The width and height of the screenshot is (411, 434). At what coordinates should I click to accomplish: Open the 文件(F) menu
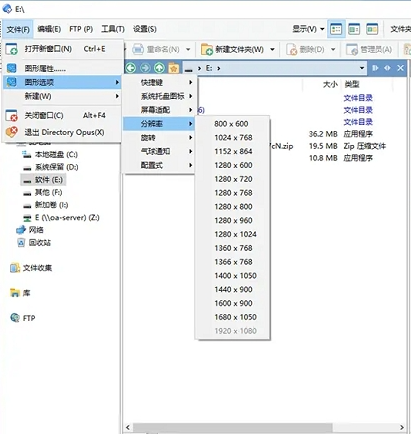(18, 29)
